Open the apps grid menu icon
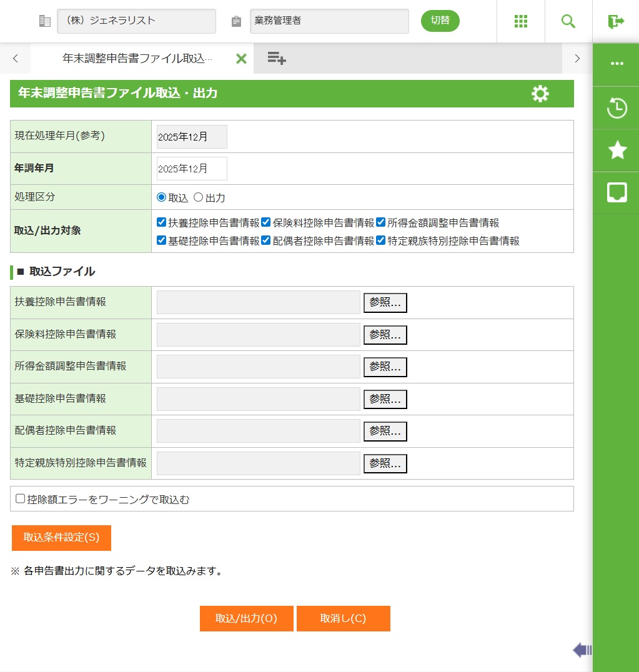 [520, 21]
